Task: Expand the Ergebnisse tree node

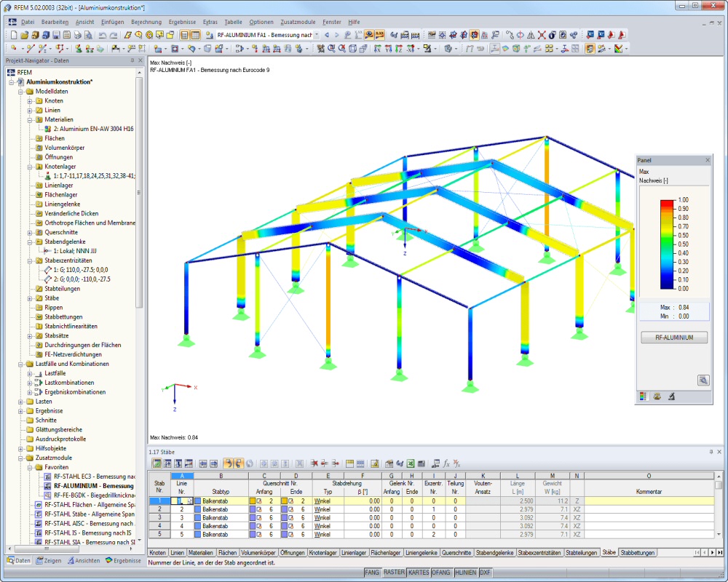Action: [x=20, y=411]
